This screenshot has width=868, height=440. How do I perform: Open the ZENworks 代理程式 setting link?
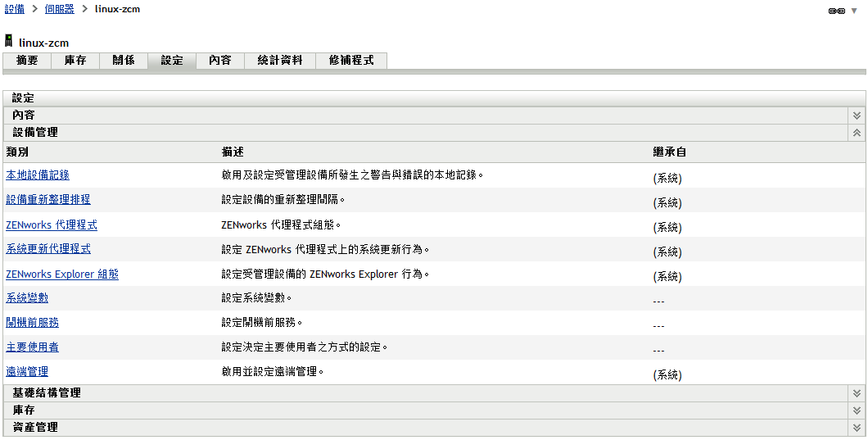pyautogui.click(x=52, y=225)
